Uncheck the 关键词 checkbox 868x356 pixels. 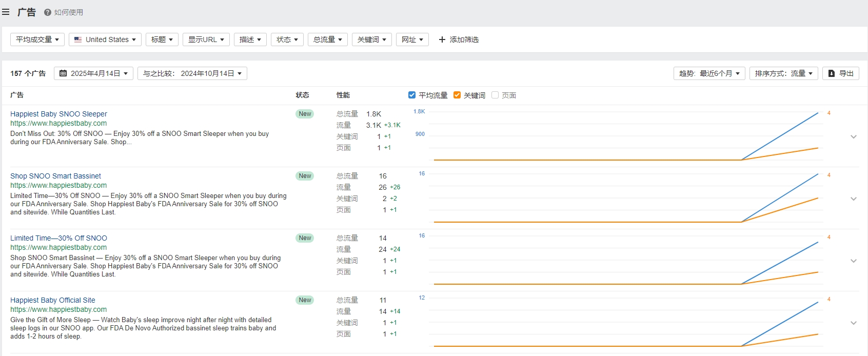(457, 95)
